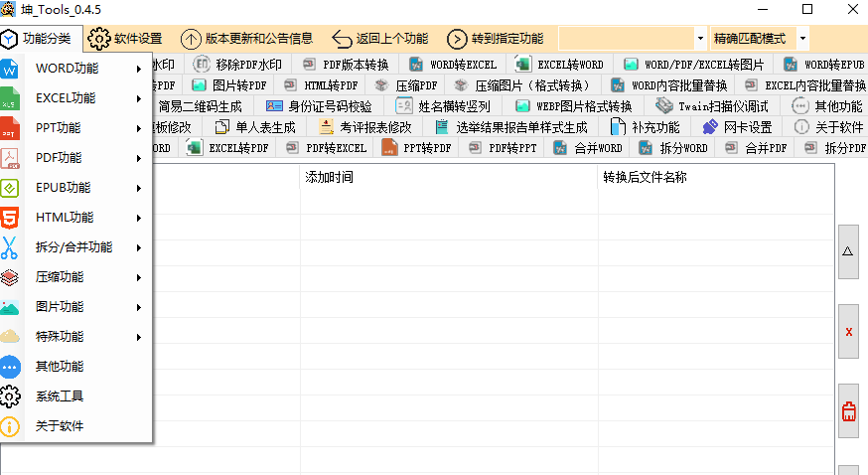Expand WORD功能 submenu

(76, 69)
